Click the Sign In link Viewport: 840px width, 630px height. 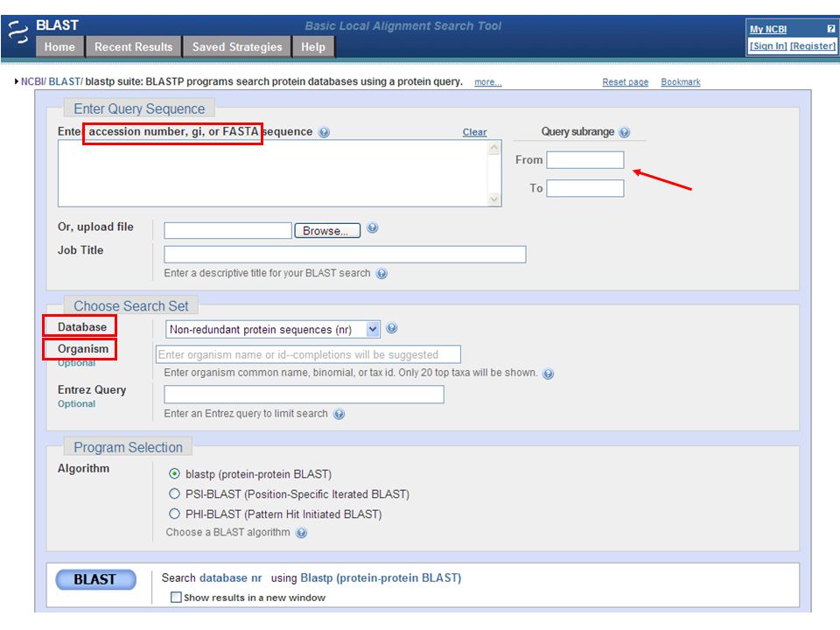click(x=768, y=46)
